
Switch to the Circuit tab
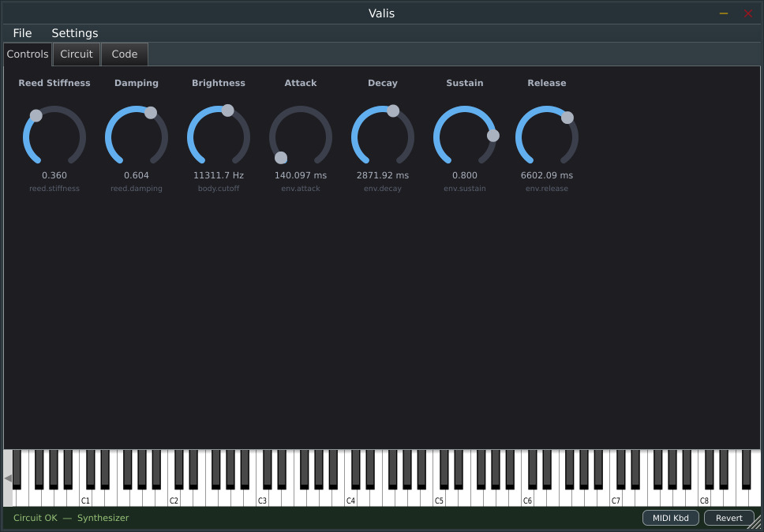point(77,54)
